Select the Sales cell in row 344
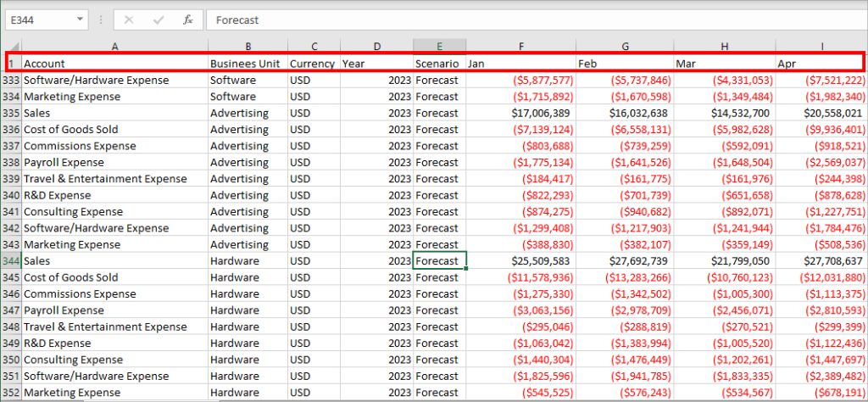 coord(114,261)
